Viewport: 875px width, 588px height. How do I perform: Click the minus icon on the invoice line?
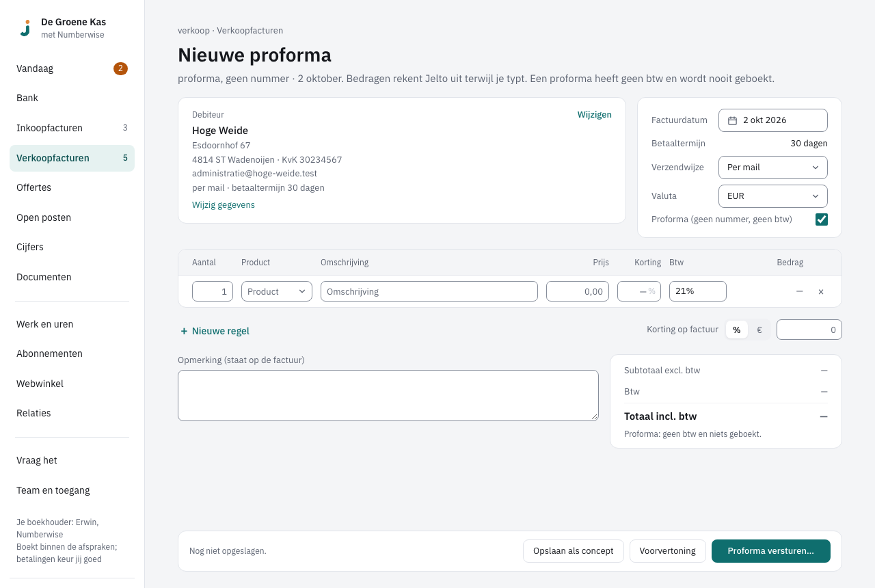(x=799, y=291)
